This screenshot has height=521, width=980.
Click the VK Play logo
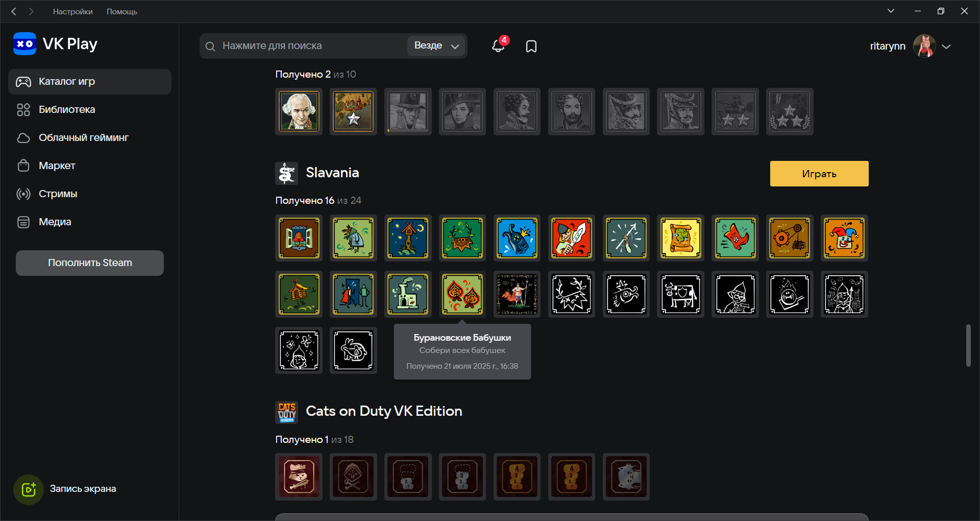(x=55, y=44)
